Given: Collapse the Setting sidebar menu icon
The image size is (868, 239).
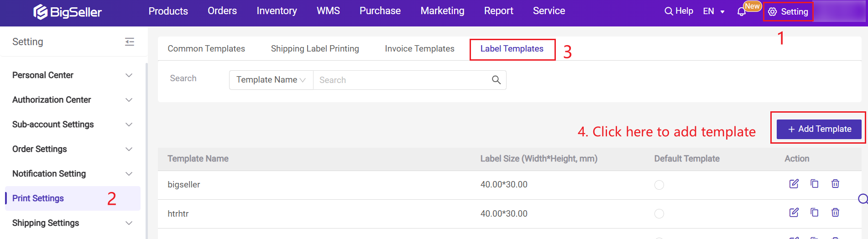Looking at the screenshot, I should pyautogui.click(x=130, y=42).
